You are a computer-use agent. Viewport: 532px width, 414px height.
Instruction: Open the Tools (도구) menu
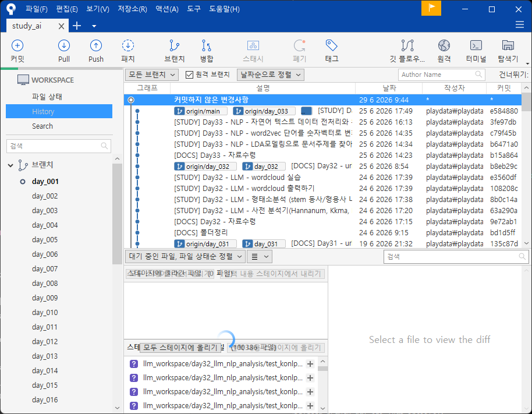pyautogui.click(x=194, y=9)
